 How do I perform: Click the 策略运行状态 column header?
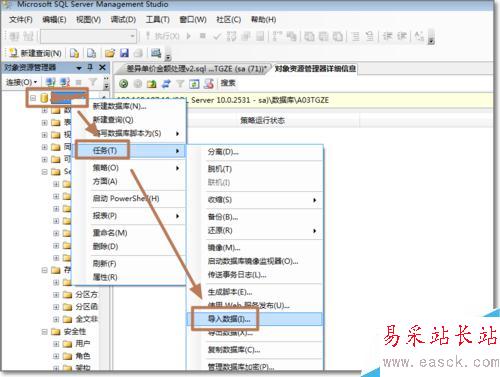coord(263,121)
